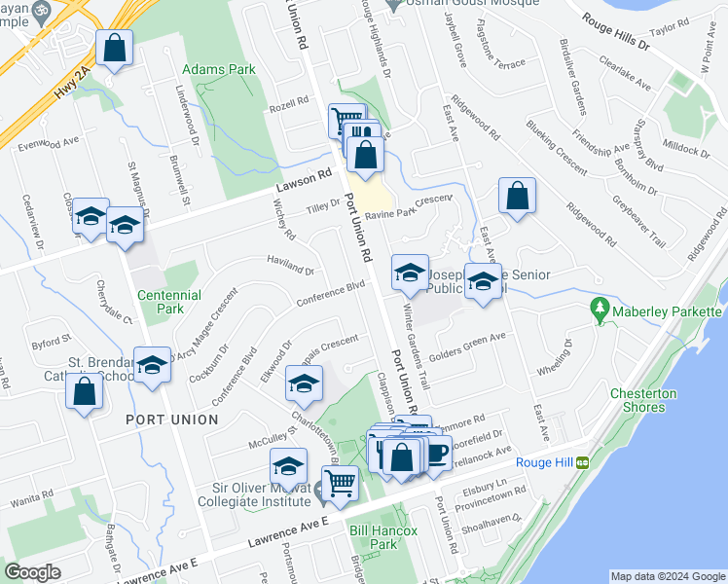The image size is (728, 584).
Task: Open the school marker at St. Brendan Catholic School
Action: 152,365
